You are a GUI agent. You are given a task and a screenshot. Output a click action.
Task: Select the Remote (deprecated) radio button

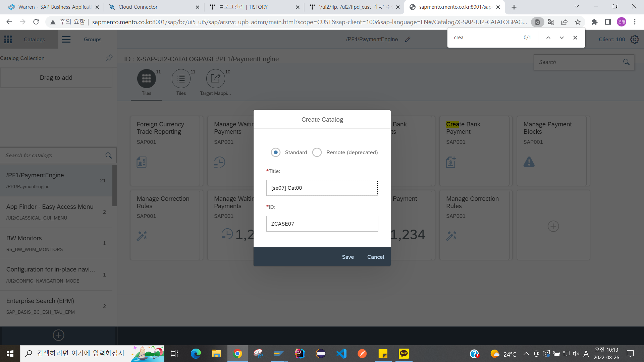tap(317, 152)
